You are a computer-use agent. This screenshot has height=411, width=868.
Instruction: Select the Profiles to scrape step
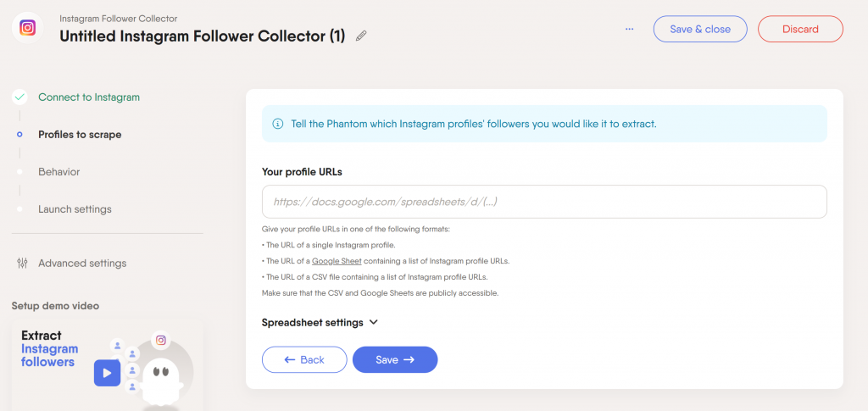(x=79, y=135)
